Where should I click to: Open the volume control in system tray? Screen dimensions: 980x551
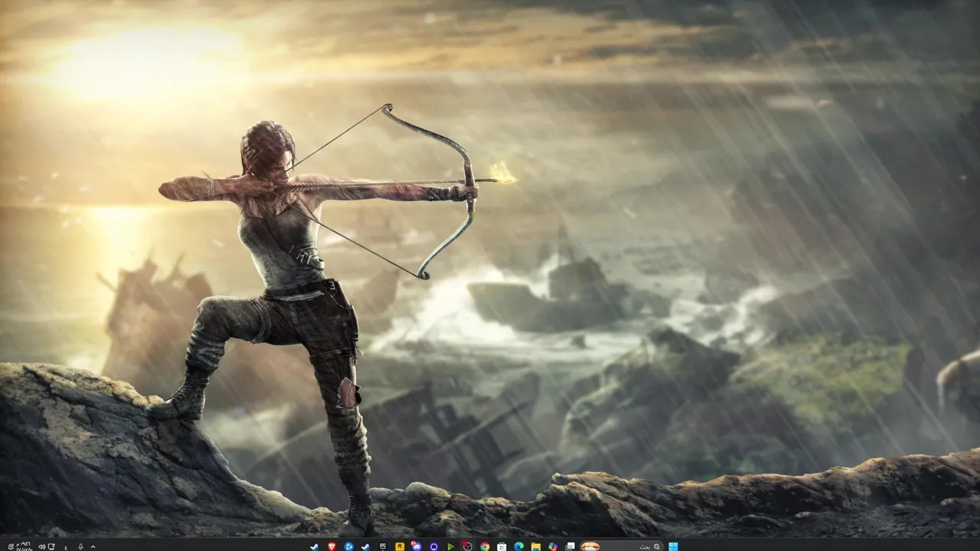(x=42, y=546)
